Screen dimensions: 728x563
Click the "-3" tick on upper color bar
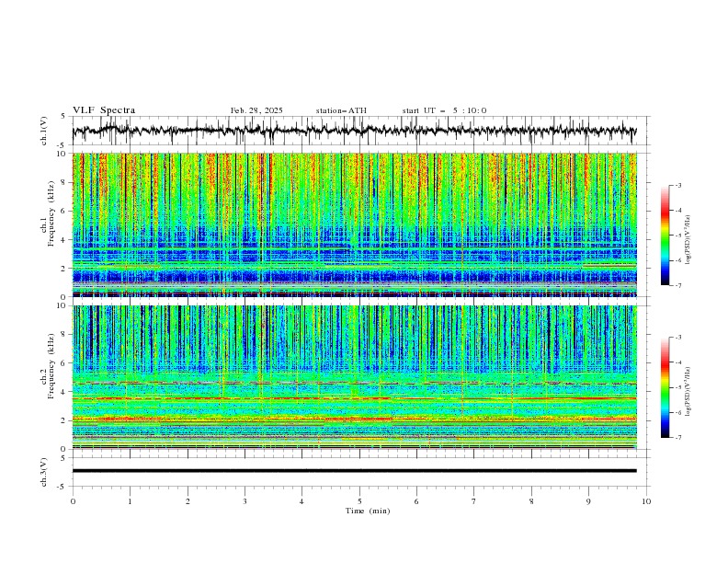677,185
